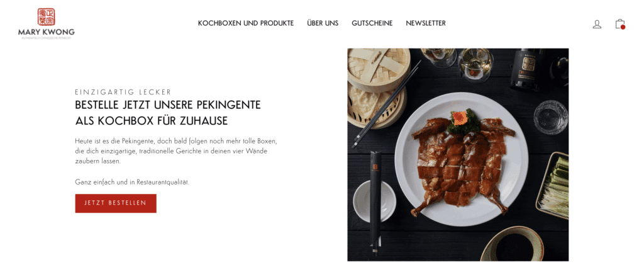Click the 'Einzigartig lecker' subheading
Image resolution: width=644 pixels, height=279 pixels.
pos(123,92)
